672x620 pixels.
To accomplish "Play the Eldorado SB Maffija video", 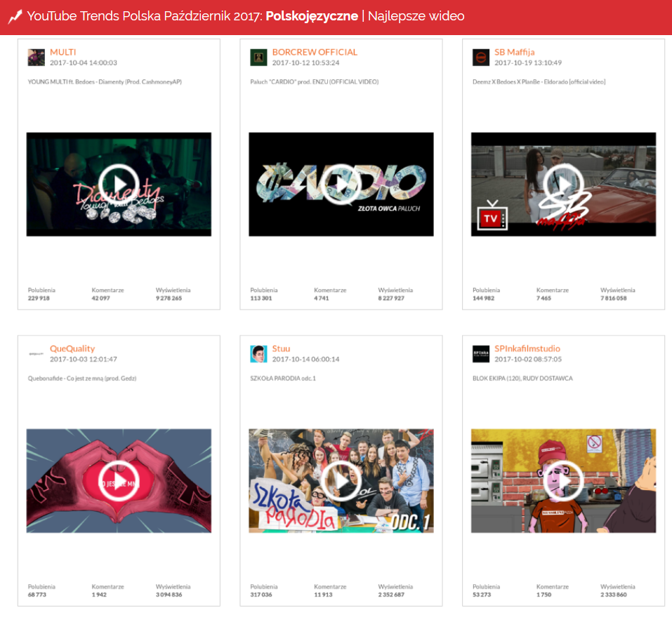I will (x=563, y=184).
